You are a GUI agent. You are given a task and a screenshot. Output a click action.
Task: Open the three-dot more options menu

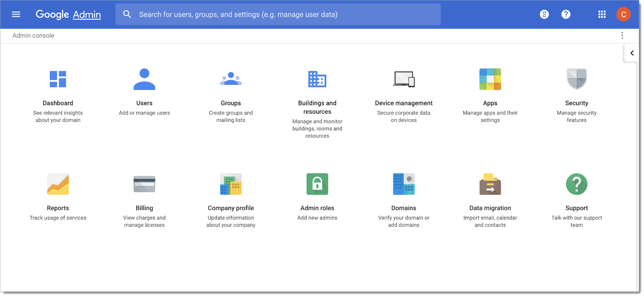(622, 35)
